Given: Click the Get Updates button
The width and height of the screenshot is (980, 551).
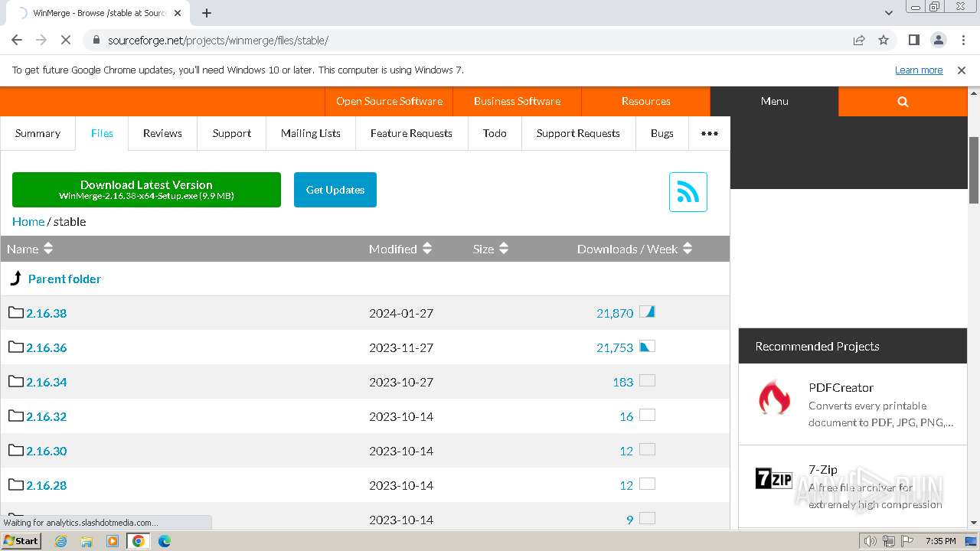Looking at the screenshot, I should (335, 190).
